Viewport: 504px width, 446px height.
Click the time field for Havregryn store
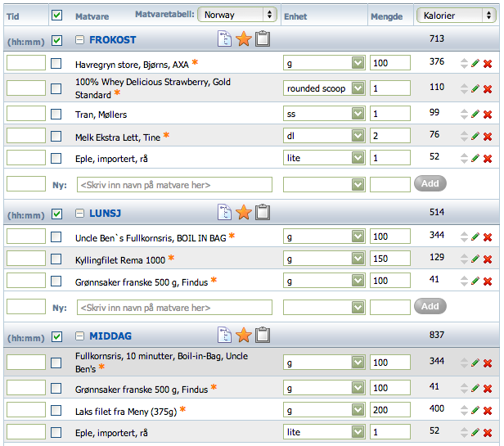click(26, 62)
